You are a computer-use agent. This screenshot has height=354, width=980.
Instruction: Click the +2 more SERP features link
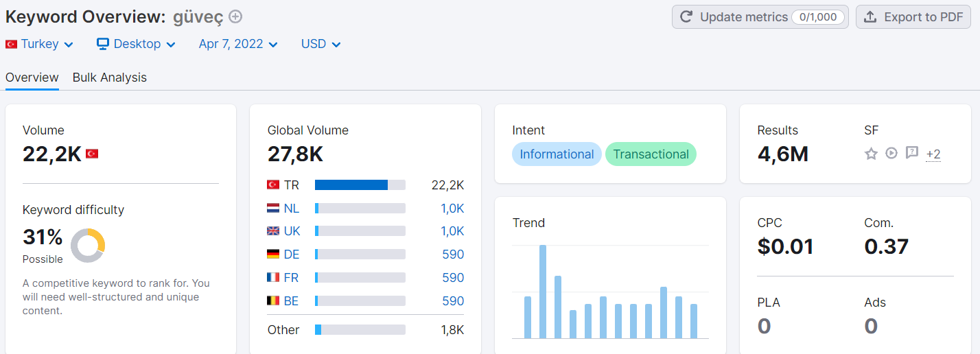point(933,154)
